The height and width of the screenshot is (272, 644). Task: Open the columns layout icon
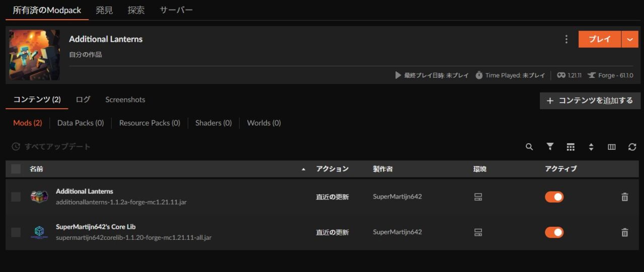612,147
